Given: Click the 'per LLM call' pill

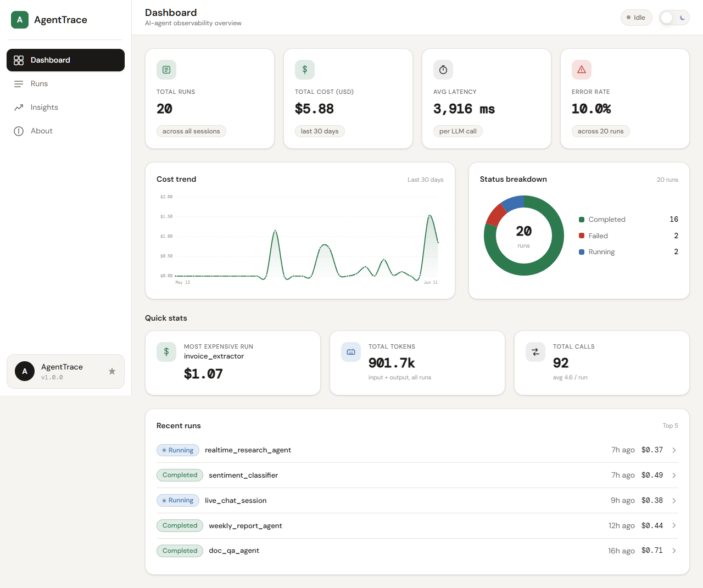Looking at the screenshot, I should click(458, 131).
